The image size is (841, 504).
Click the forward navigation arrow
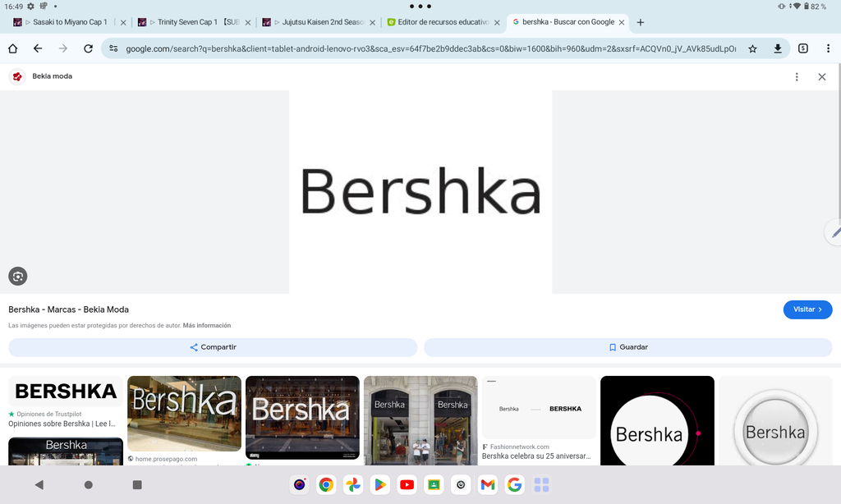pyautogui.click(x=62, y=48)
